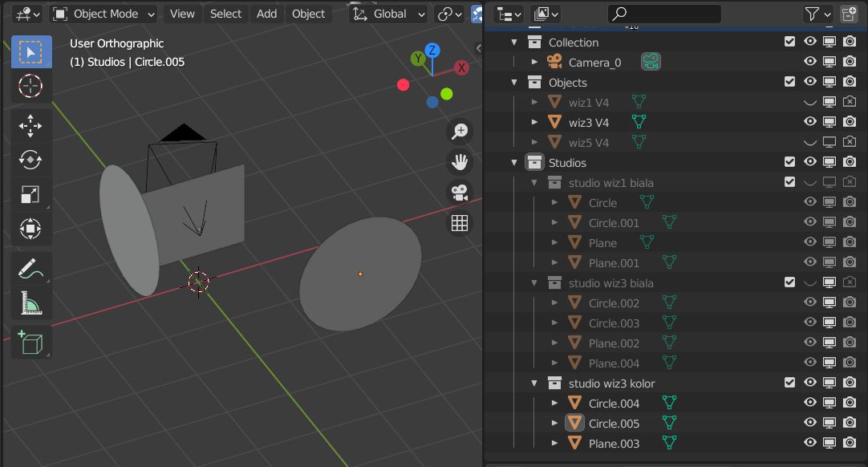Click the red X axis gizmo
The image size is (868, 467).
[461, 68]
